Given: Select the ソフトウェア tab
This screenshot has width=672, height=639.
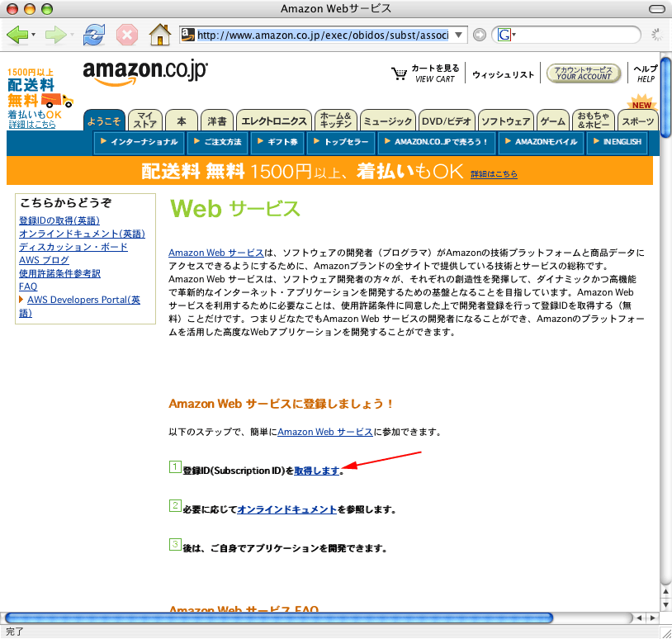Looking at the screenshot, I should click(x=506, y=121).
